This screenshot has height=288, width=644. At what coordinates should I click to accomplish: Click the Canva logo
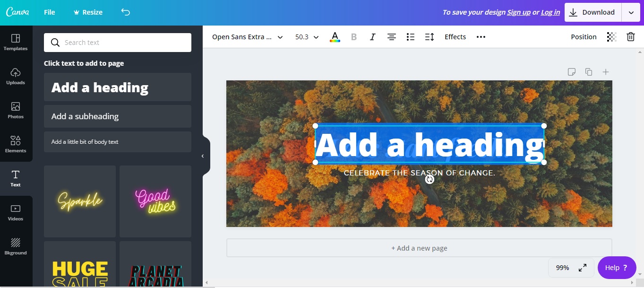(17, 12)
